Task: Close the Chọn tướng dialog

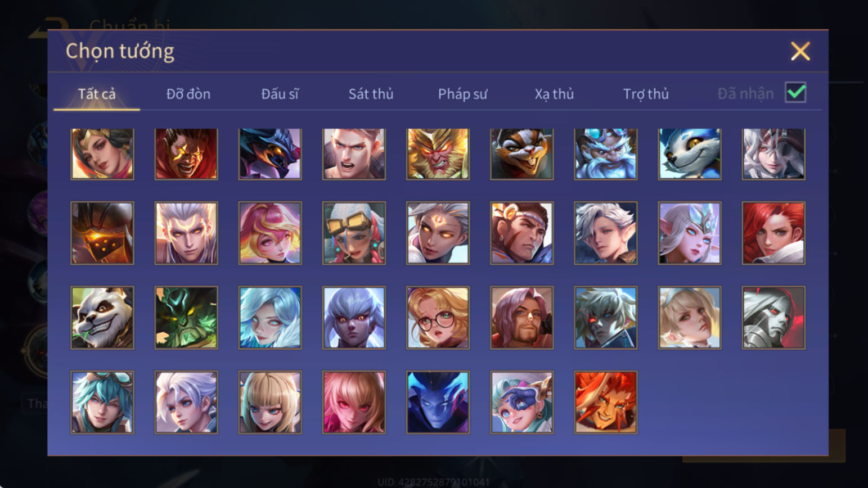Action: (x=800, y=51)
